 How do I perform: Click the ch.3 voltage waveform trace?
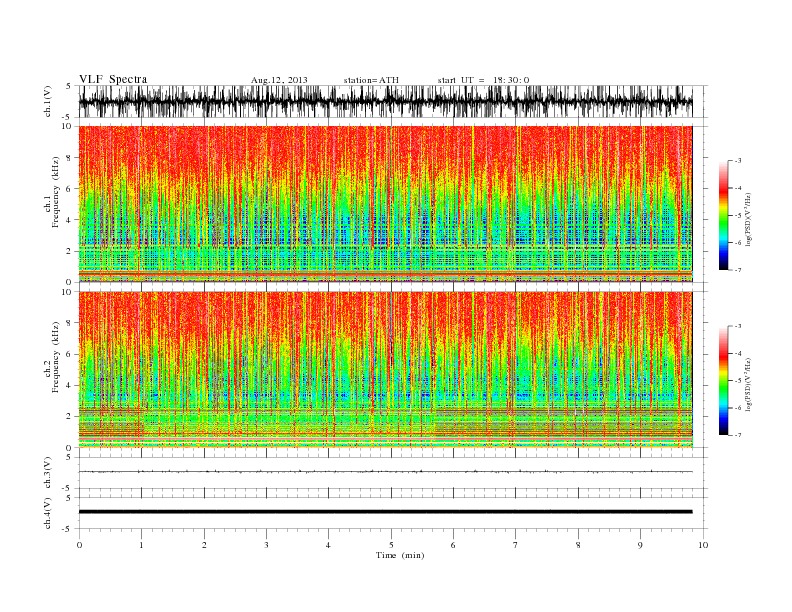385,472
